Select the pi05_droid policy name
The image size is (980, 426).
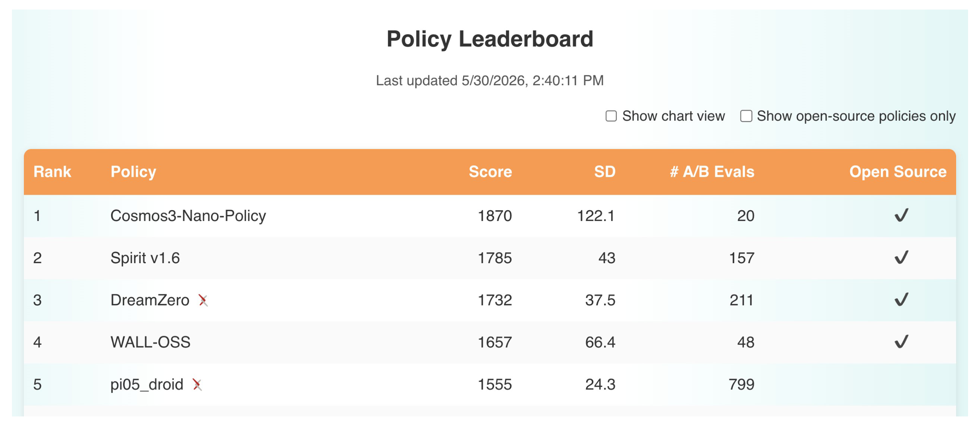(147, 385)
